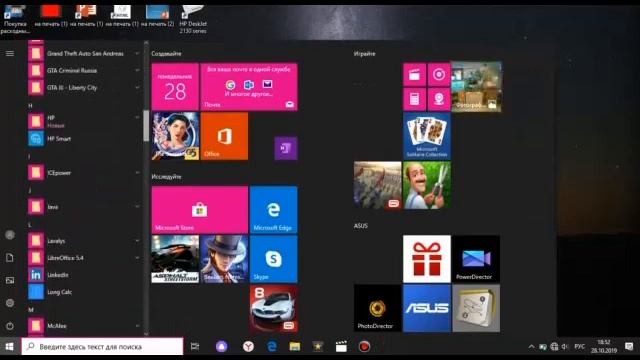Expand the Java folder chevron
The height and width of the screenshot is (360, 640).
(x=137, y=207)
